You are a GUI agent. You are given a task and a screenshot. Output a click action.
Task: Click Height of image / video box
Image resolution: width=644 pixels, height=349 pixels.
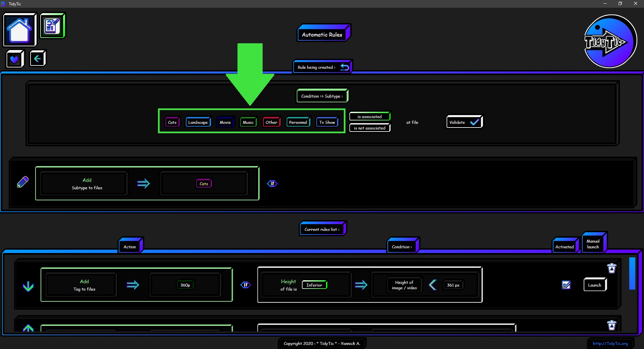point(404,285)
